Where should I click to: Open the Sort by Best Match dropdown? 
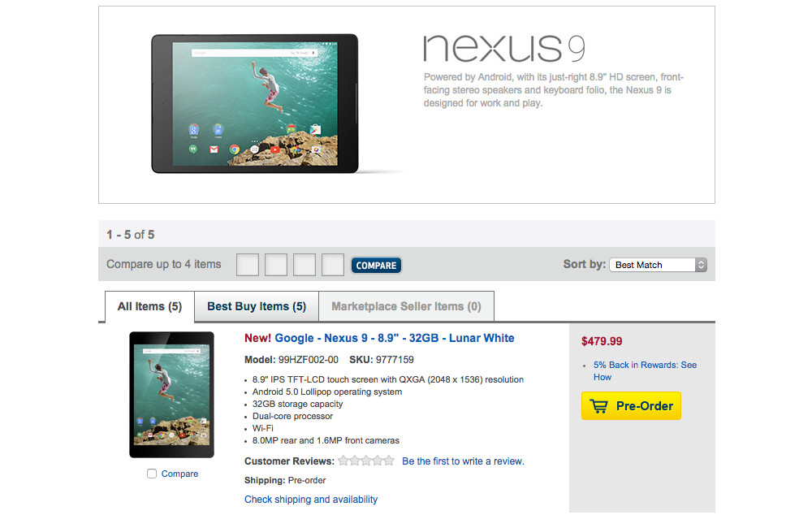(x=658, y=265)
